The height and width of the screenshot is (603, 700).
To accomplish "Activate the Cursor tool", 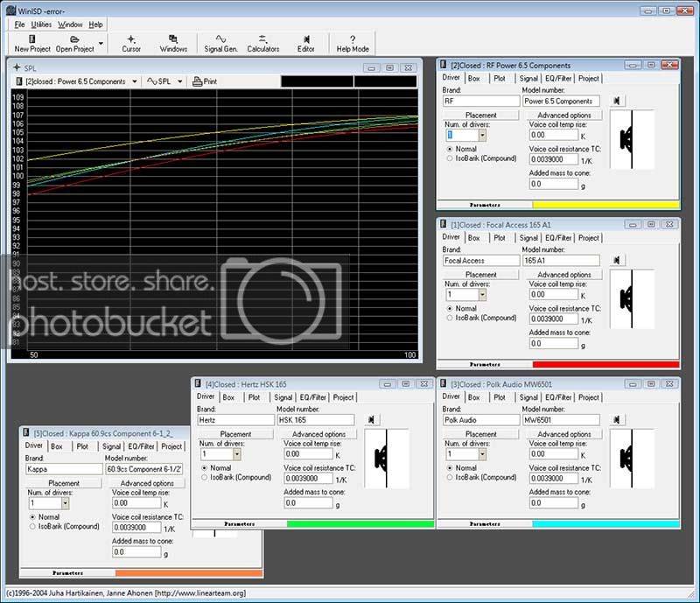I will coord(131,44).
